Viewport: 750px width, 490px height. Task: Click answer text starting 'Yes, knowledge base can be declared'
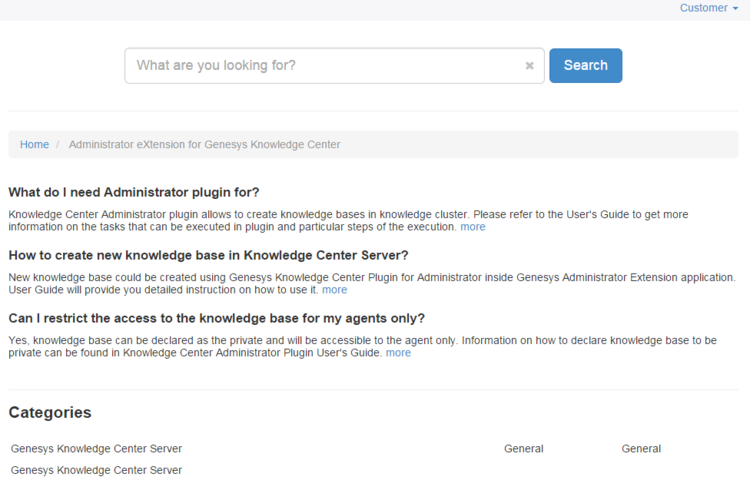(363, 346)
